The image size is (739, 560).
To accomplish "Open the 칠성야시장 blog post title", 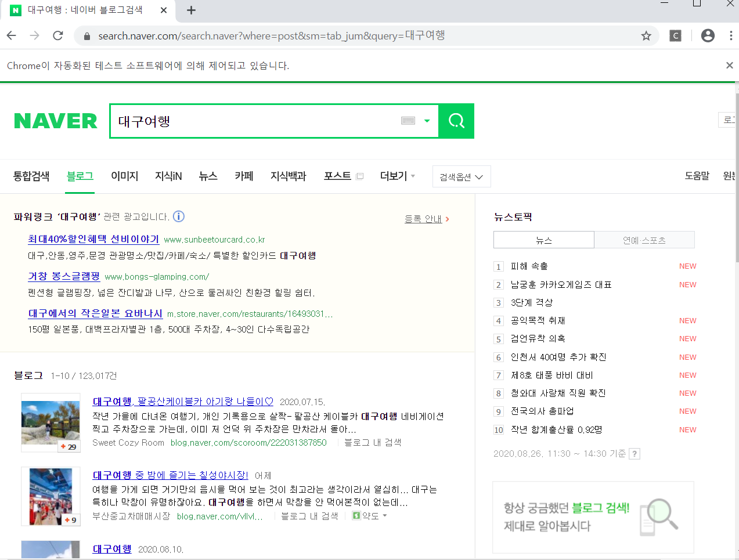I will (x=170, y=475).
